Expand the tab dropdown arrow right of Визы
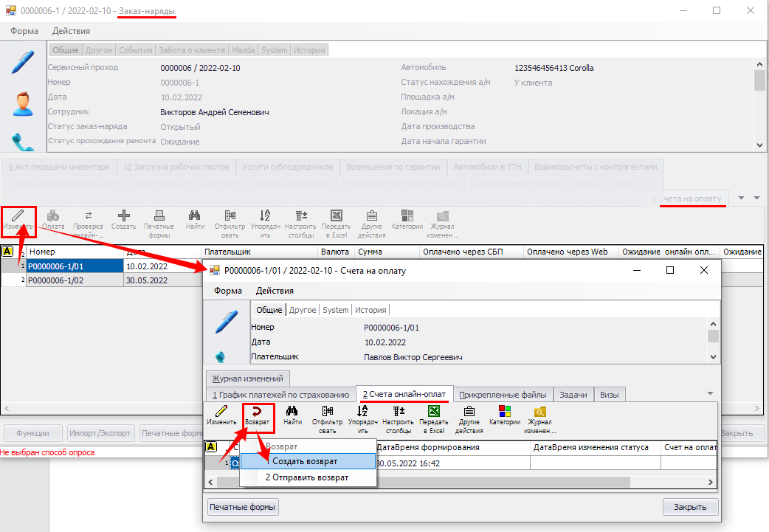Screen dimensions: 769x532 (x=710, y=394)
